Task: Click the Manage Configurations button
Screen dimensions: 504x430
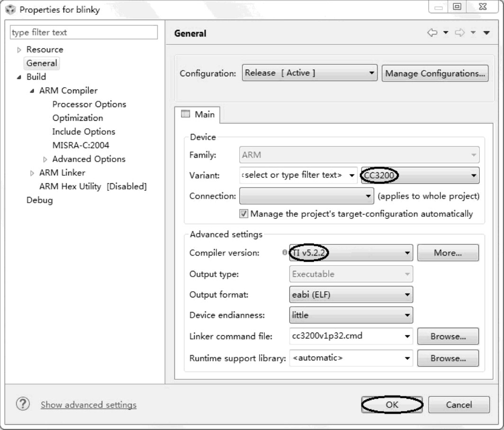Action: (x=434, y=73)
